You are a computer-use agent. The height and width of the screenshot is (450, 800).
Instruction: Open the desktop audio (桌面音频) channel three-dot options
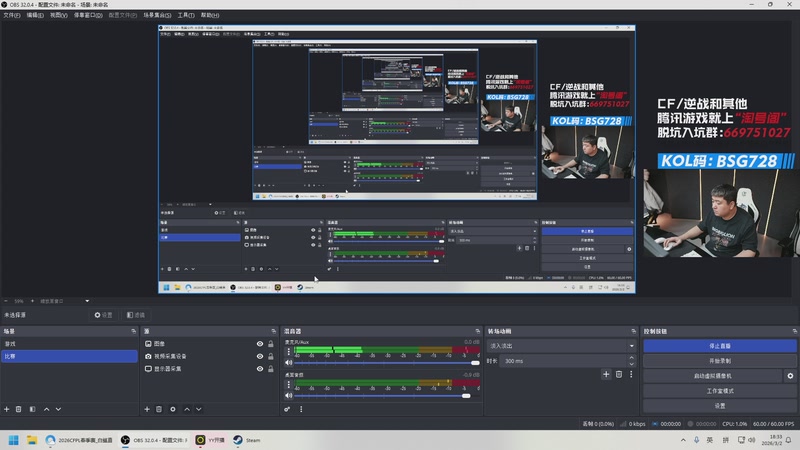pos(289,384)
